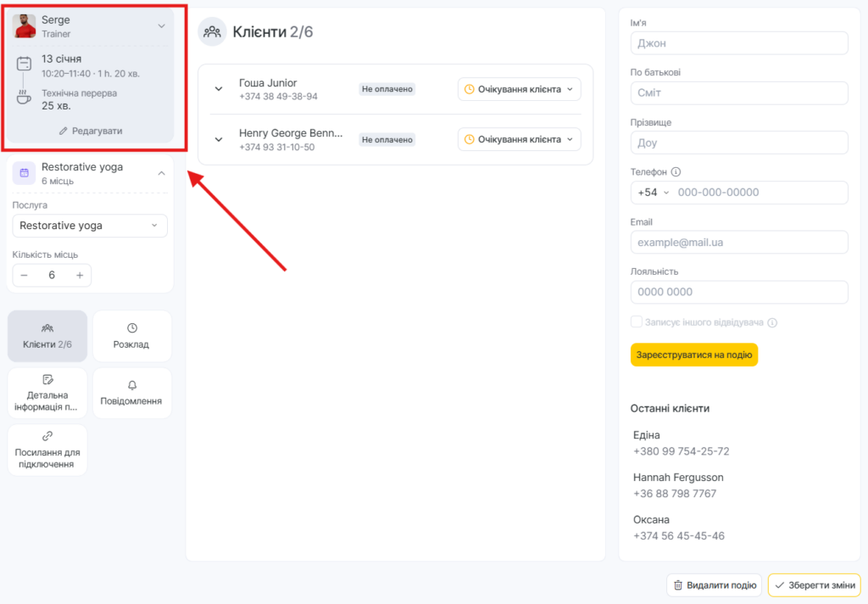This screenshot has width=868, height=604.
Task: Click the minus button in Кількість місць
Action: point(24,276)
